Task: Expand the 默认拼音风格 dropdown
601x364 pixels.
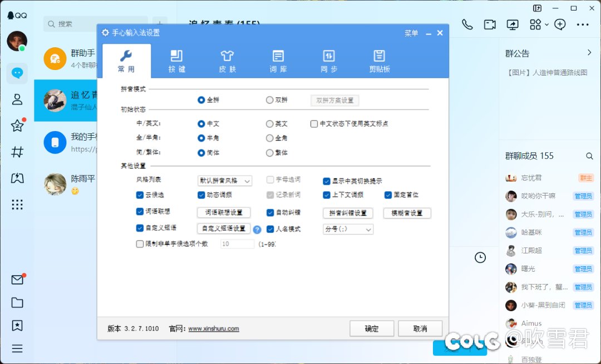Action: click(x=225, y=181)
